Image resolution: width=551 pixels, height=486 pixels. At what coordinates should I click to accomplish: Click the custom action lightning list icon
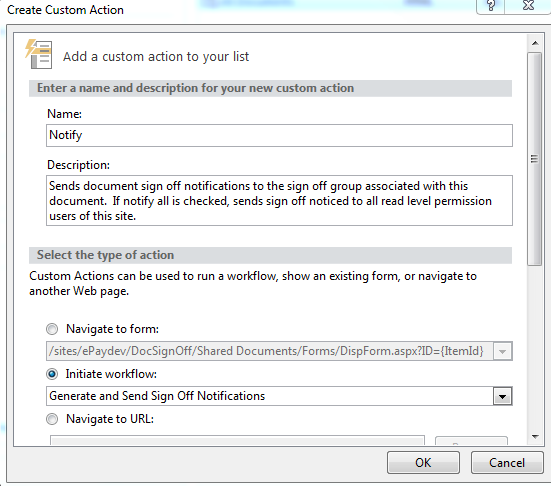[x=39, y=54]
